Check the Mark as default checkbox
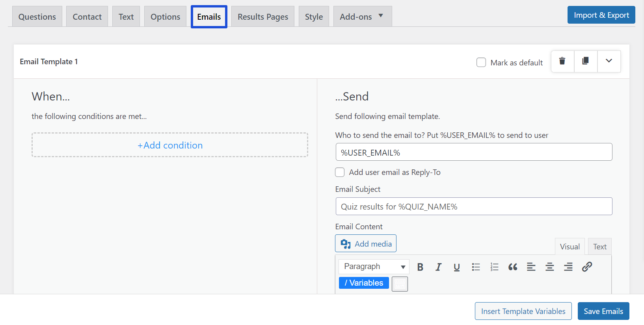 481,63
